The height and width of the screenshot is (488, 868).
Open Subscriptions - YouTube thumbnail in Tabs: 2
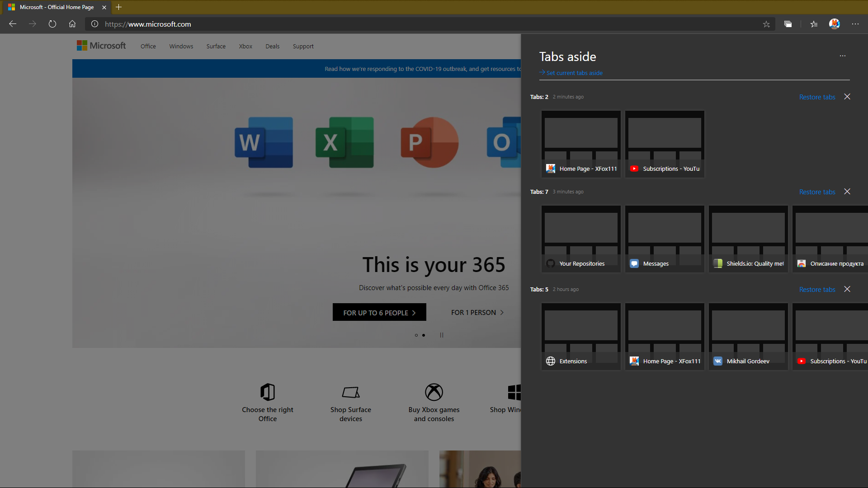tap(665, 144)
